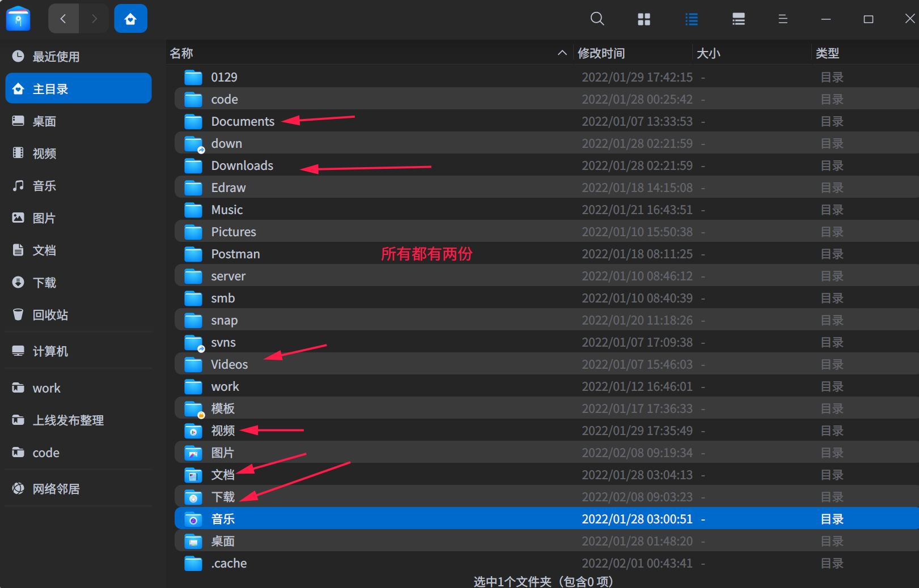Open 下载 in the sidebar
This screenshot has width=919, height=588.
78,283
